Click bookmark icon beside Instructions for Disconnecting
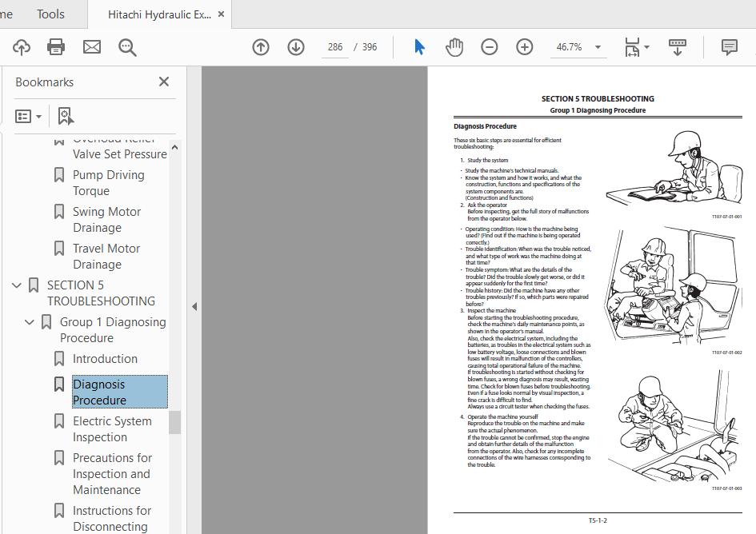 pyautogui.click(x=59, y=510)
